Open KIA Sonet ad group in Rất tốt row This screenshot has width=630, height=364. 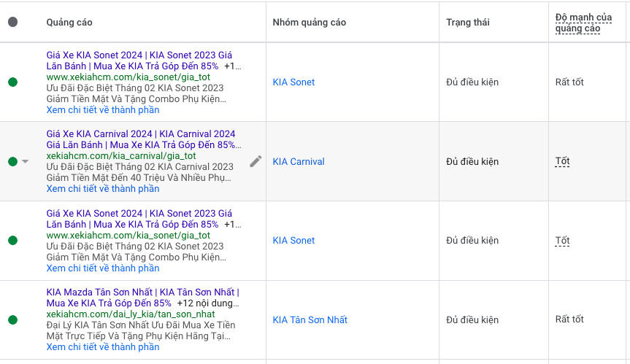pyautogui.click(x=293, y=82)
